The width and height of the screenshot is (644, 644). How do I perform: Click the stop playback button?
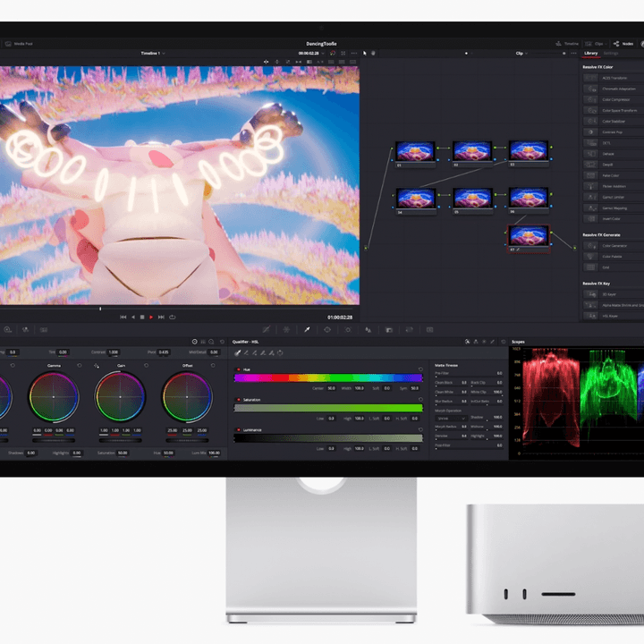(x=142, y=317)
